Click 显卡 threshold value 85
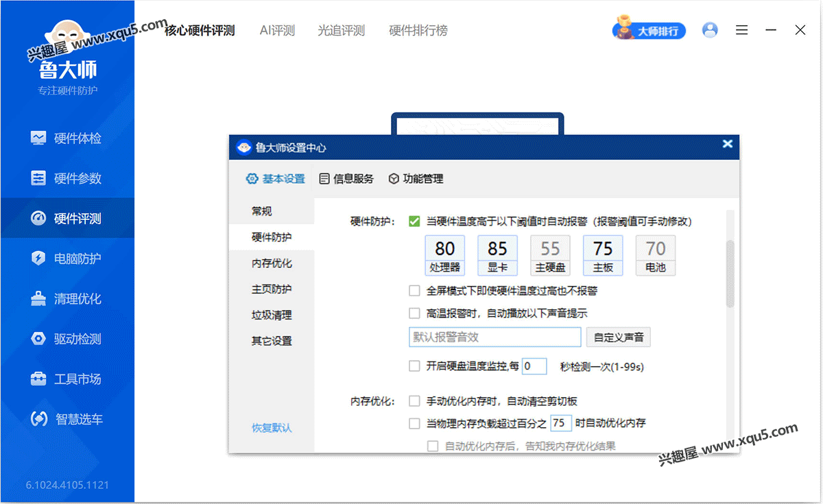 point(498,248)
